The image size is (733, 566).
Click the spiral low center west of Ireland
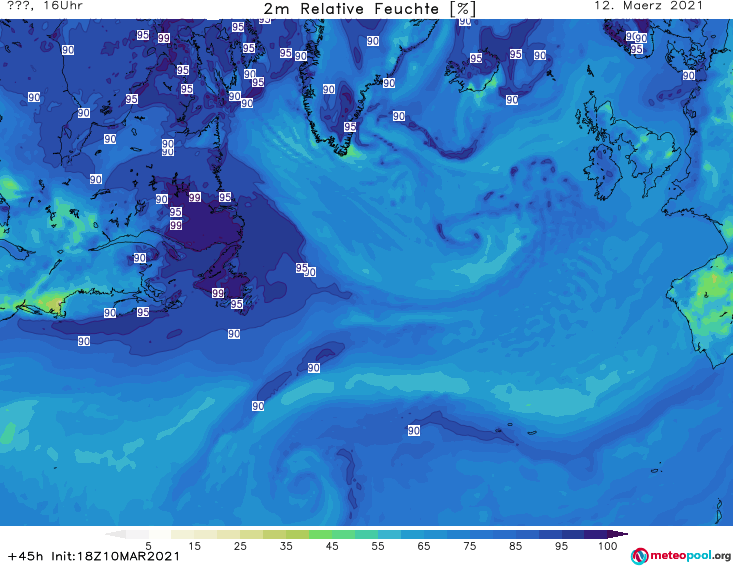(467, 236)
